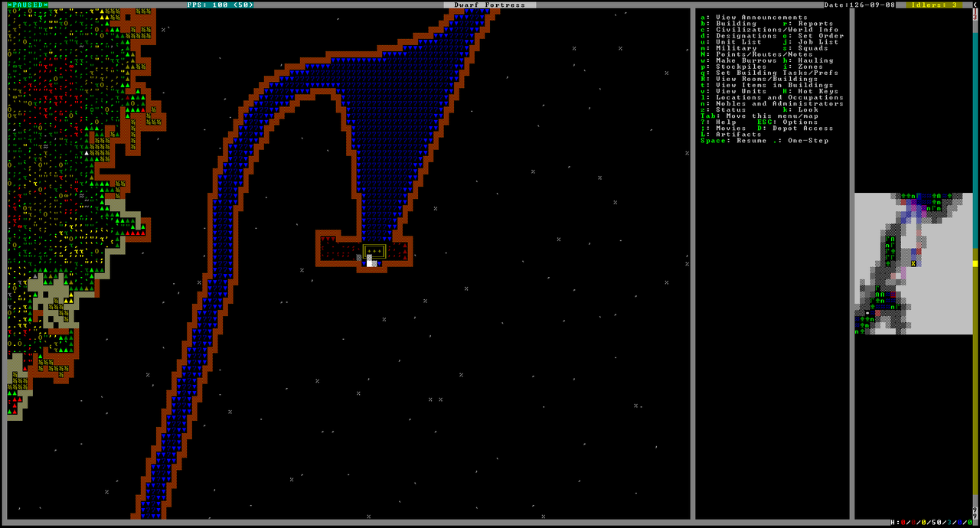The width and height of the screenshot is (980, 528).
Task: Choose Points/Routes/Notes entry
Action: (756, 54)
